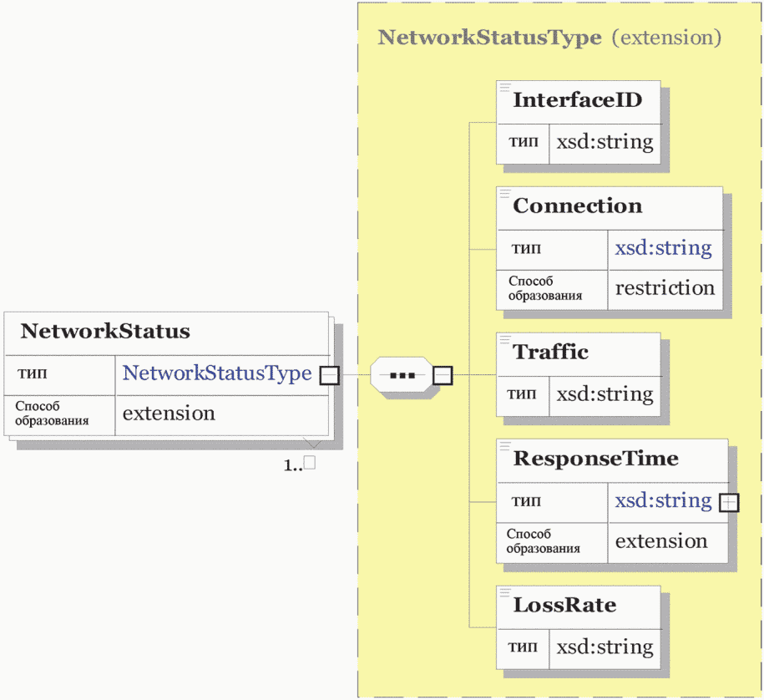The height and width of the screenshot is (700, 764).
Task: Click the extension value of ResponseTime
Action: [x=661, y=541]
